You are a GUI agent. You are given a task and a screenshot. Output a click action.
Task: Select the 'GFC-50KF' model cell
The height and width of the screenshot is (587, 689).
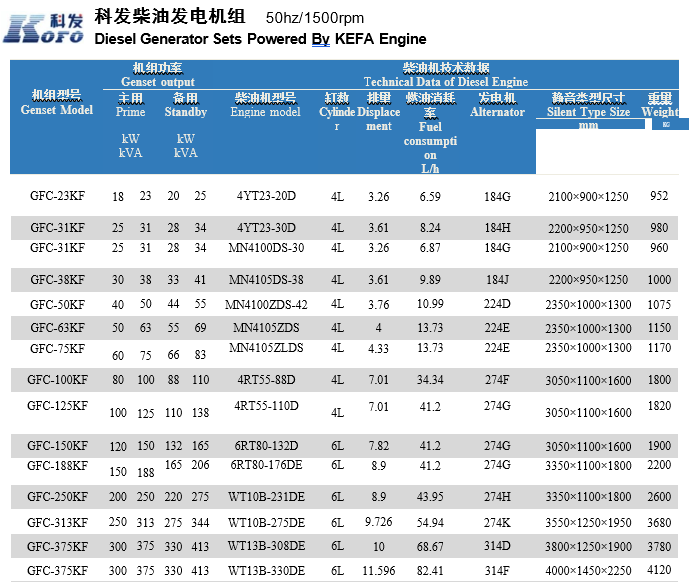pos(57,304)
